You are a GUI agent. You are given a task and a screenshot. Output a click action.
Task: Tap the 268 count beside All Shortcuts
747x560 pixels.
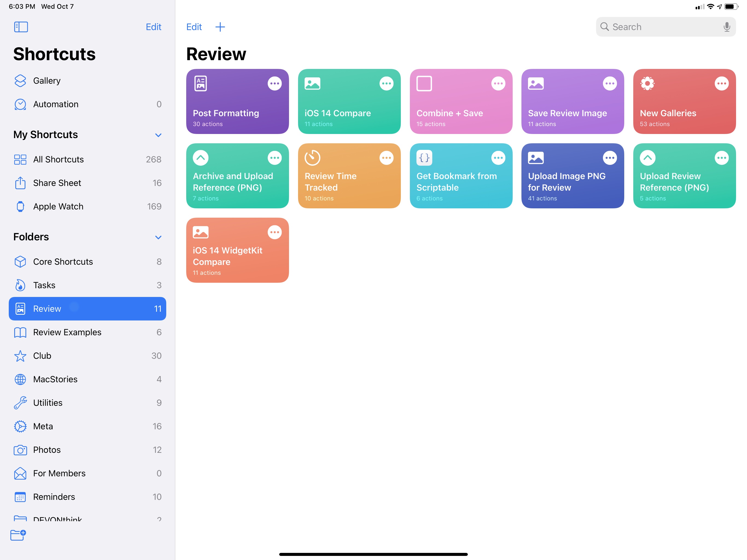pyautogui.click(x=153, y=159)
